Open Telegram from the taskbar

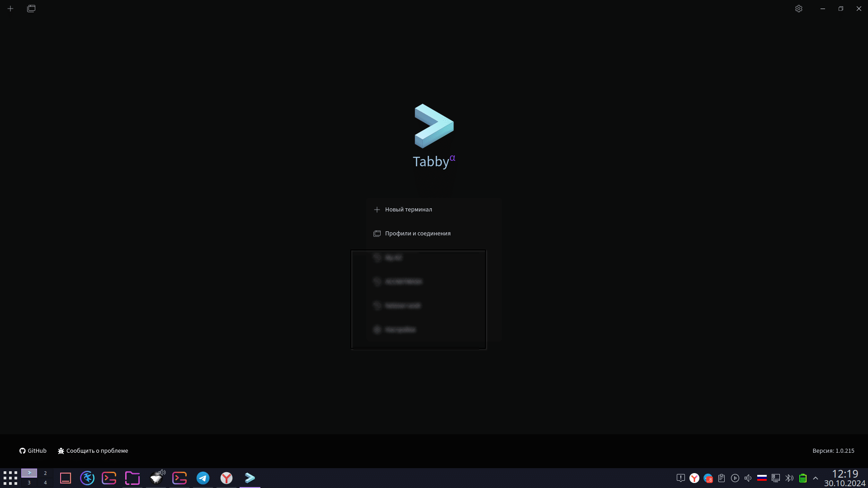click(203, 478)
